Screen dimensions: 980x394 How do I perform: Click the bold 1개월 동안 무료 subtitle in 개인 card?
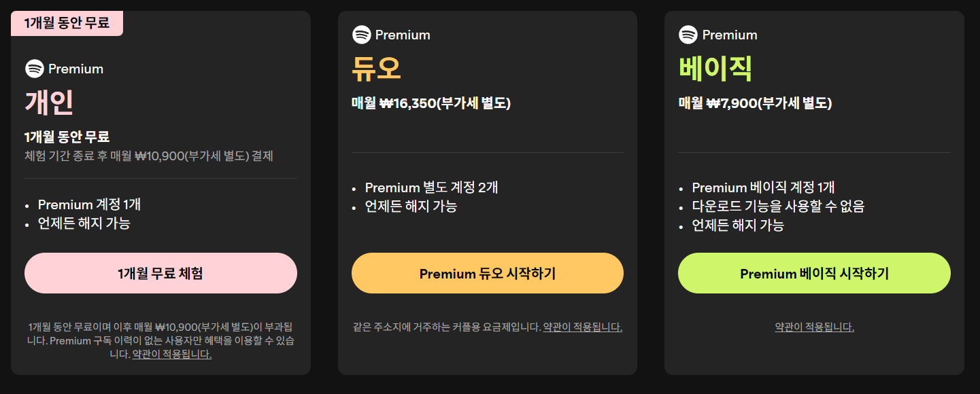click(x=67, y=137)
